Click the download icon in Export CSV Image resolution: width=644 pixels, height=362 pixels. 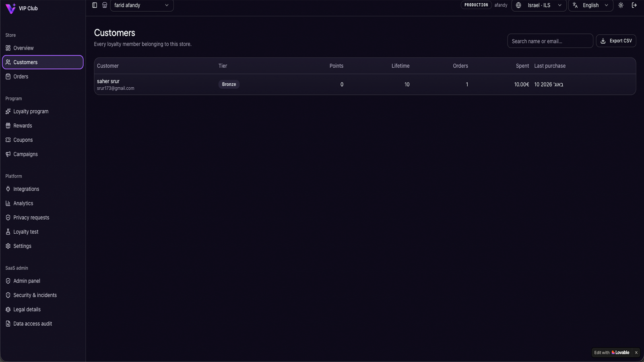(603, 41)
